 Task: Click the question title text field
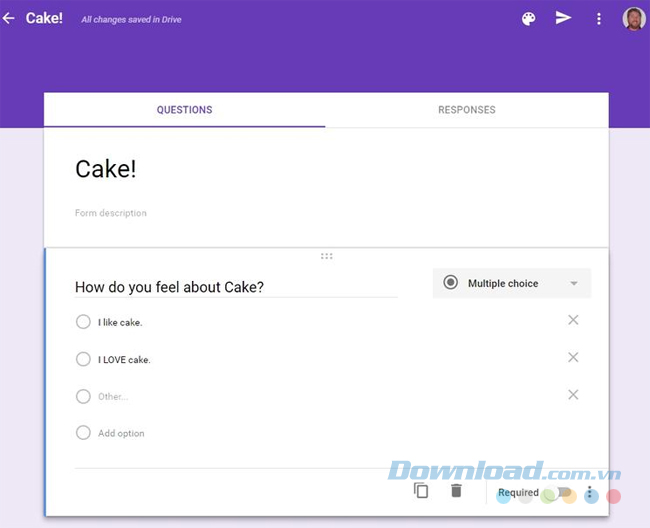235,287
